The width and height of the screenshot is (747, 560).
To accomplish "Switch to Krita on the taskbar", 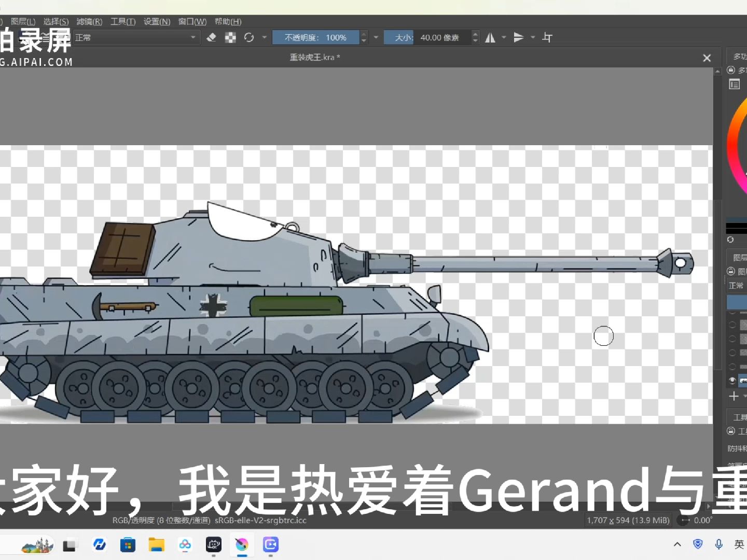I will click(242, 544).
